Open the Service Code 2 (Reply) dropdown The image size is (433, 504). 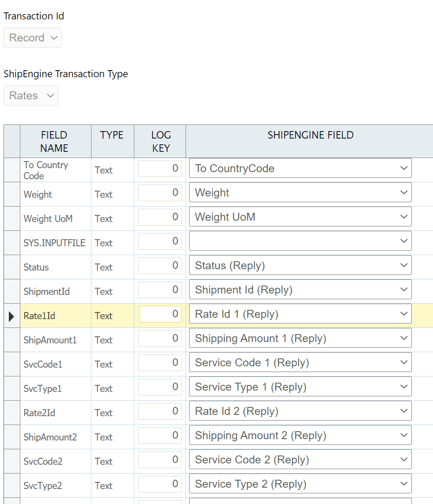300,459
